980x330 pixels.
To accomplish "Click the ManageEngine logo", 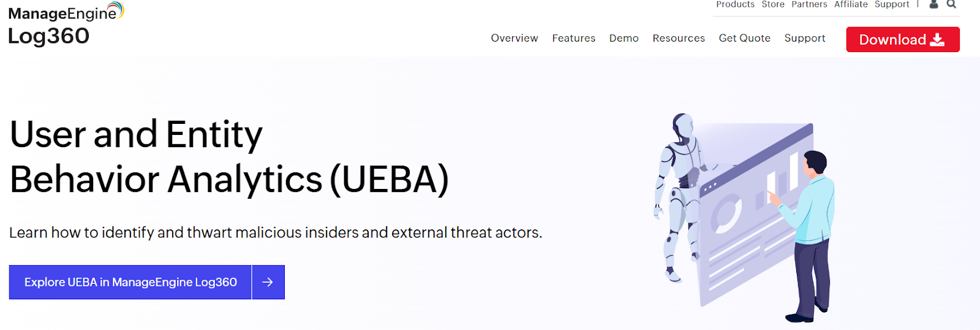I will [66, 12].
